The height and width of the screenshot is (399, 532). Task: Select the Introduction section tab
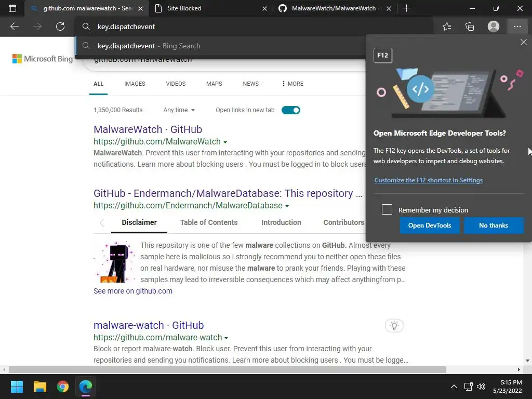click(281, 222)
